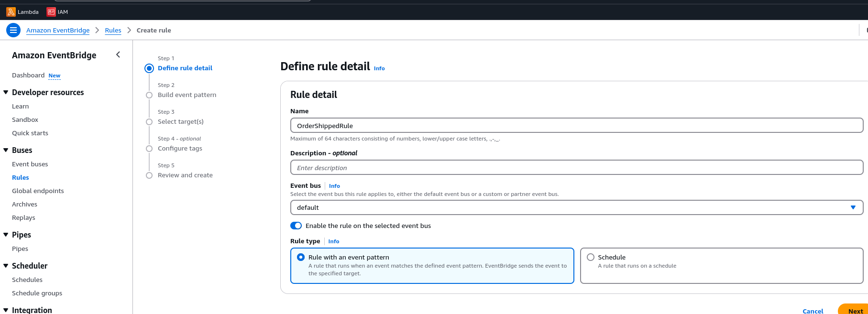This screenshot has height=314, width=868.
Task: Click the Description input field
Action: coord(576,168)
